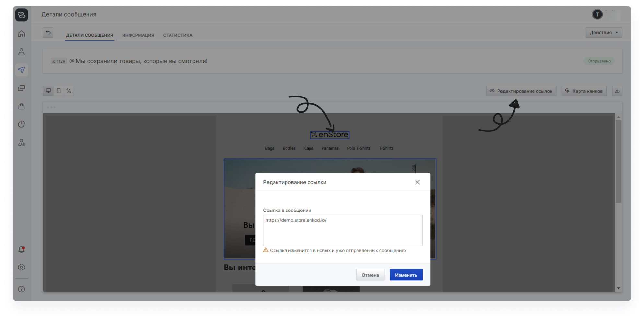Open the messages paper-plane sidebar icon
This screenshot has height=320, width=644.
click(21, 70)
